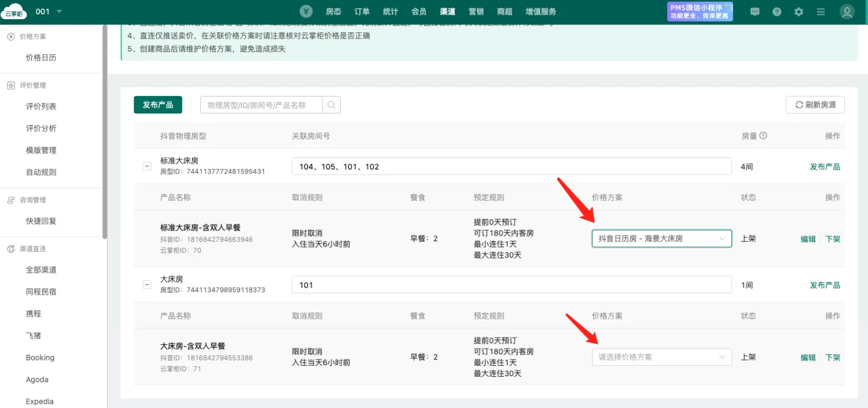Expand the 001 store dropdown
Image resolution: width=868 pixels, height=408 pixels.
pos(49,12)
